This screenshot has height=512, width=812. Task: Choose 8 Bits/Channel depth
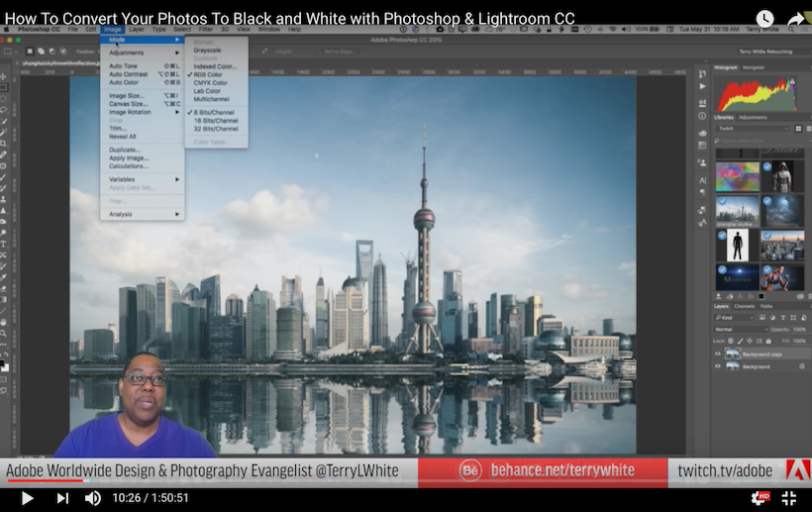tap(216, 112)
